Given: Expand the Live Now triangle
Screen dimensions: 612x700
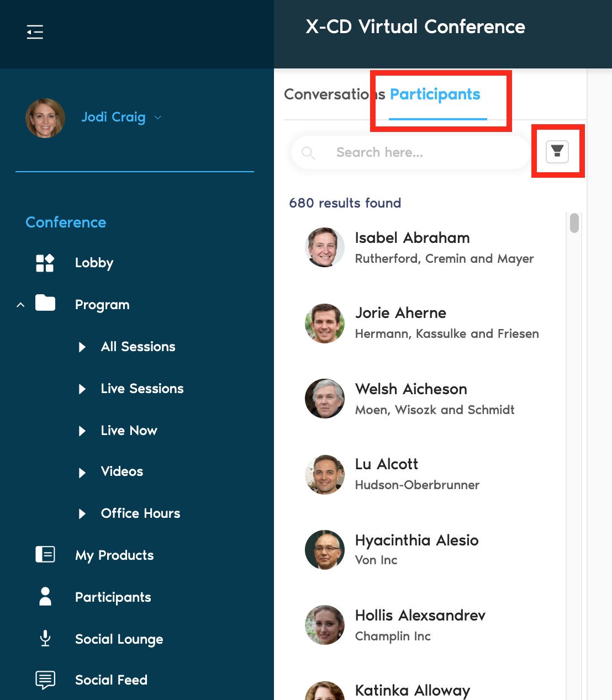Looking at the screenshot, I should (82, 431).
